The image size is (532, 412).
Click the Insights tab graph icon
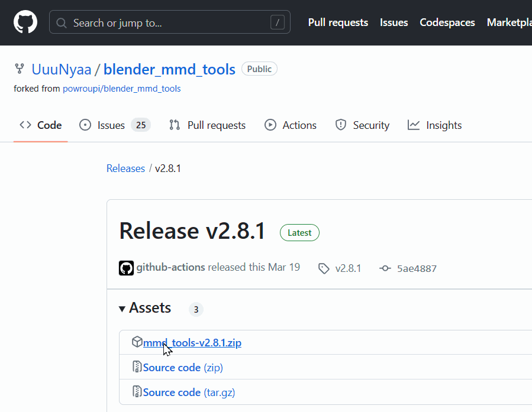414,125
